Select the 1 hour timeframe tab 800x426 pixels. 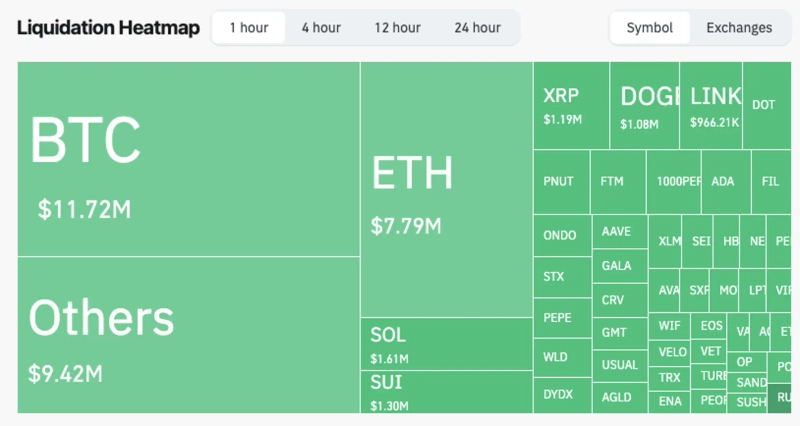coord(248,27)
